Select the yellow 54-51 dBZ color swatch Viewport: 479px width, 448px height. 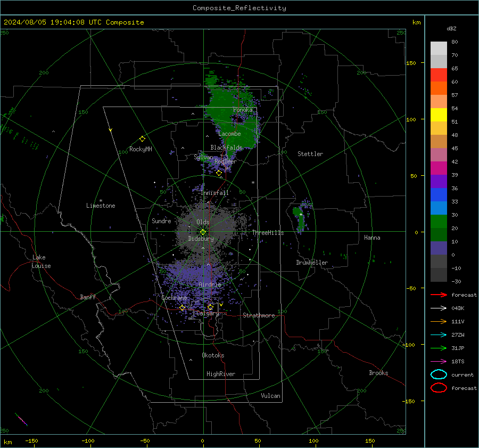(x=439, y=115)
